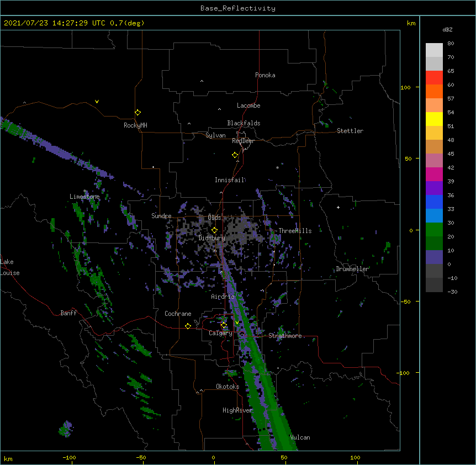Image resolution: width=476 pixels, height=465 pixels.
Task: Click the right axis tick labeled 50
Action: (408, 158)
